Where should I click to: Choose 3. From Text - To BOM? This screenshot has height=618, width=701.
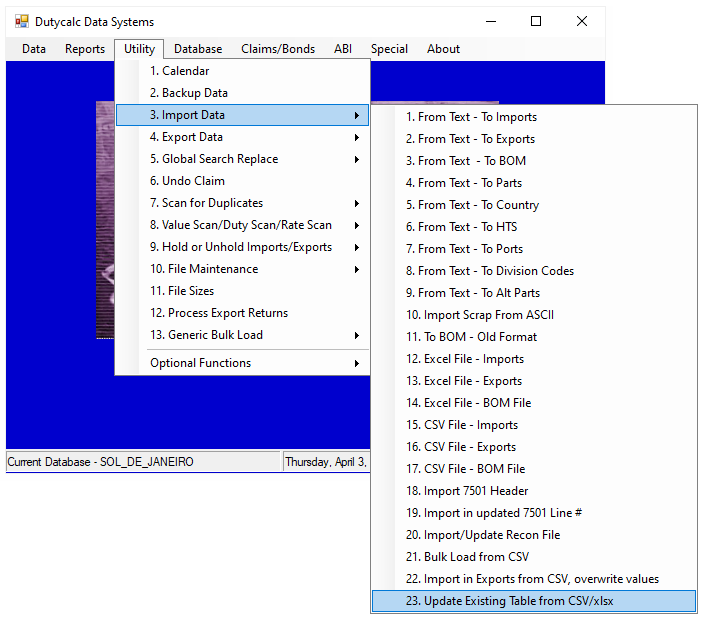[x=534, y=161]
